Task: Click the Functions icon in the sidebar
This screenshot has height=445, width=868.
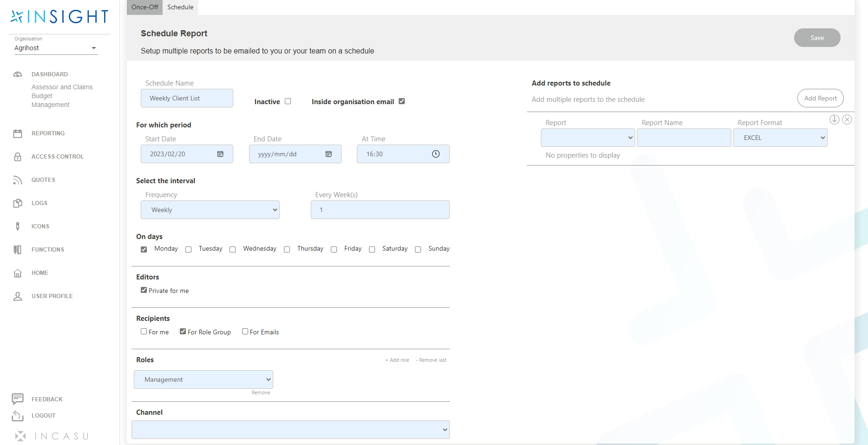Action: click(x=18, y=250)
